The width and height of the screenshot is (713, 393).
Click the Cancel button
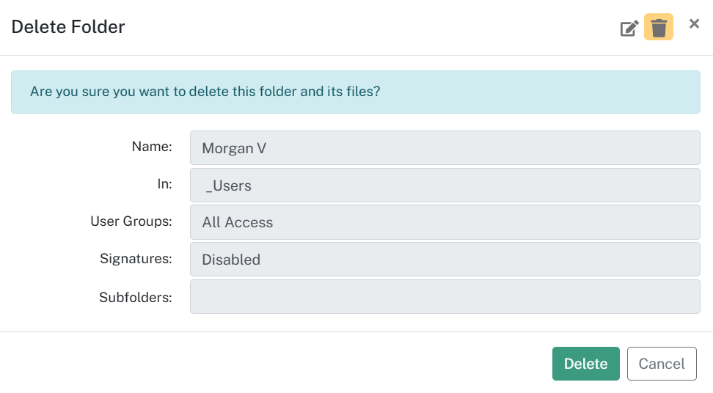pyautogui.click(x=662, y=363)
